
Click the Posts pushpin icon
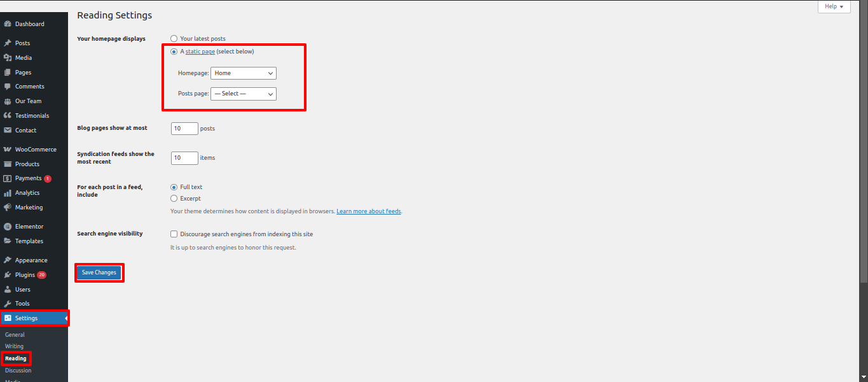(8, 43)
